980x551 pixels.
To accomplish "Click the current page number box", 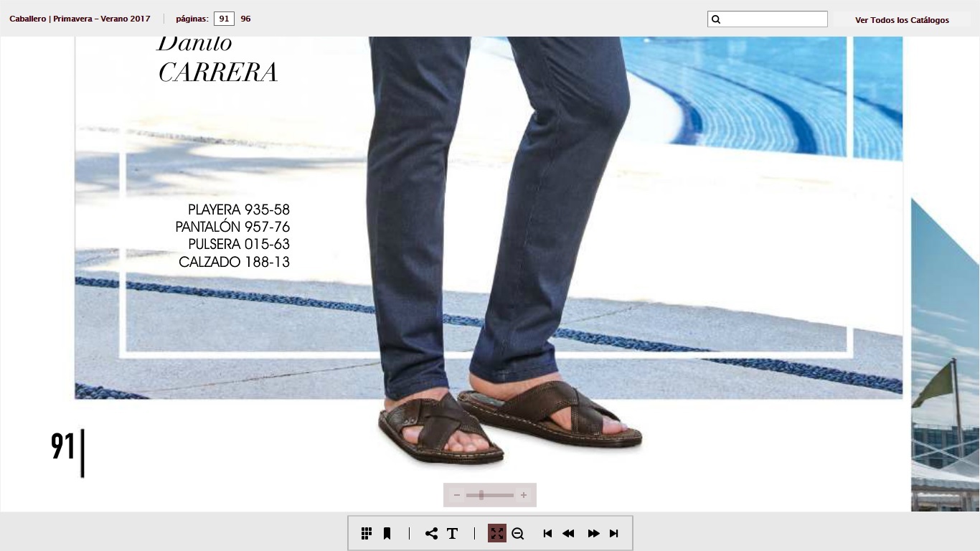I will 224,19.
